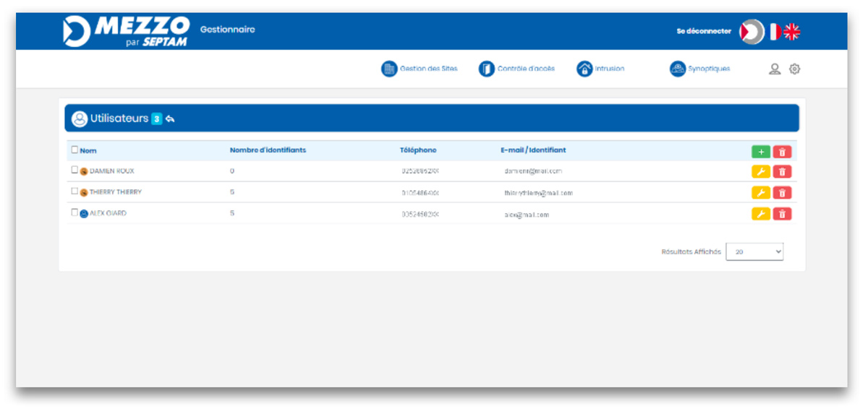Select the ALEX GIARD row checkbox
This screenshot has height=414, width=868.
point(75,213)
